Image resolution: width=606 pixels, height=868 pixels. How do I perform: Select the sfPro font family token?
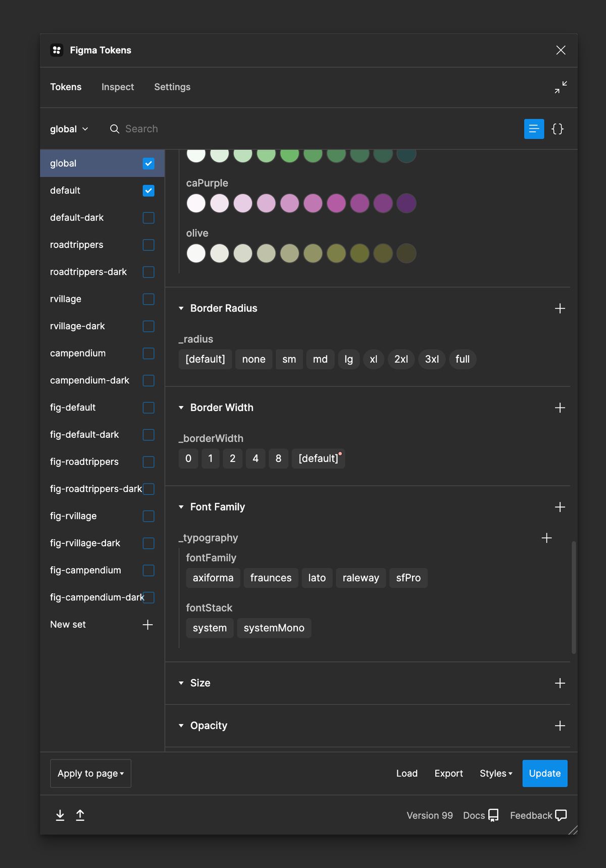coord(409,578)
